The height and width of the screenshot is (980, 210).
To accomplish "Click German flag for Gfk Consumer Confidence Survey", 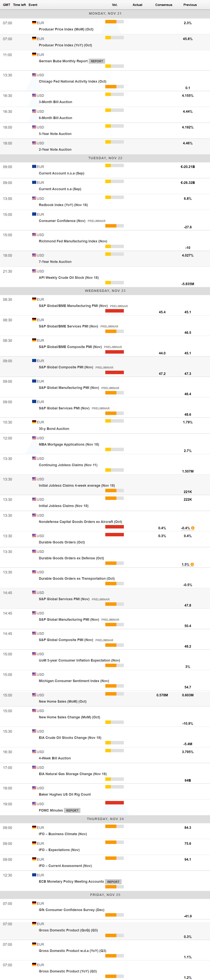I will [x=34, y=903].
